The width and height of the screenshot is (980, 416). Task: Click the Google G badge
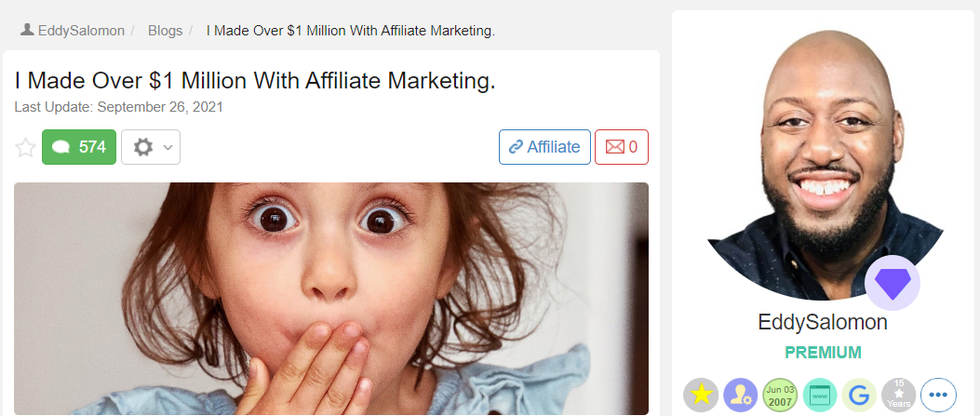[859, 395]
